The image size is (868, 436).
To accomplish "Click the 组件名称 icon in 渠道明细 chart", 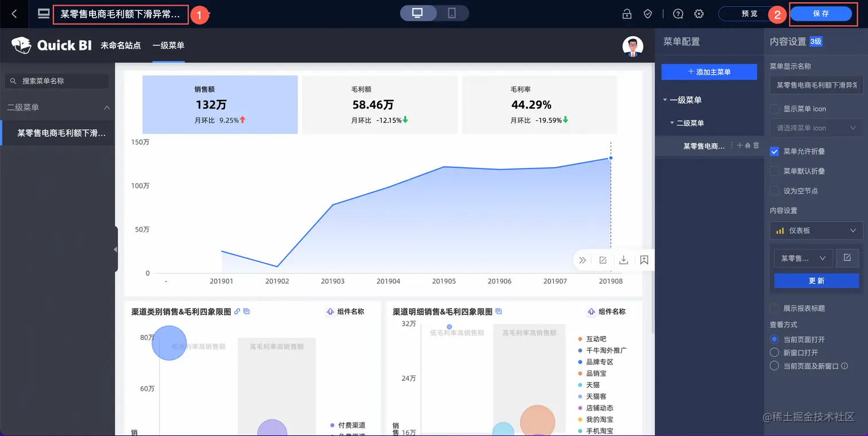I will click(x=591, y=311).
